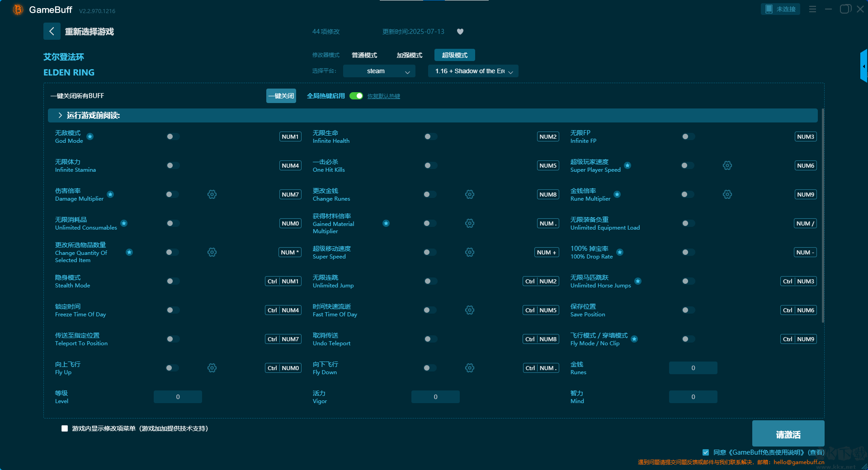Open Fly Up settings gear
Viewport: 868px width, 470px height.
(x=212, y=368)
